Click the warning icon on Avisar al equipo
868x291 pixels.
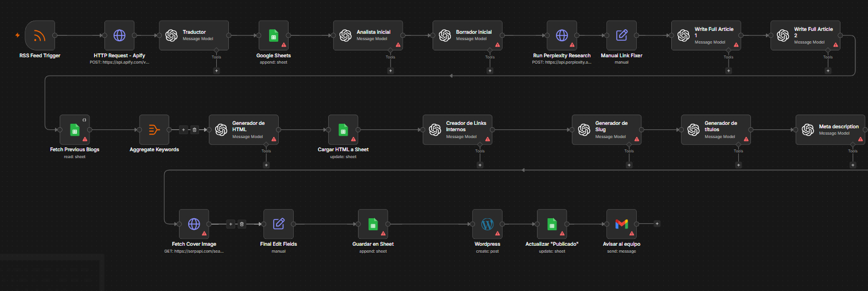[632, 234]
